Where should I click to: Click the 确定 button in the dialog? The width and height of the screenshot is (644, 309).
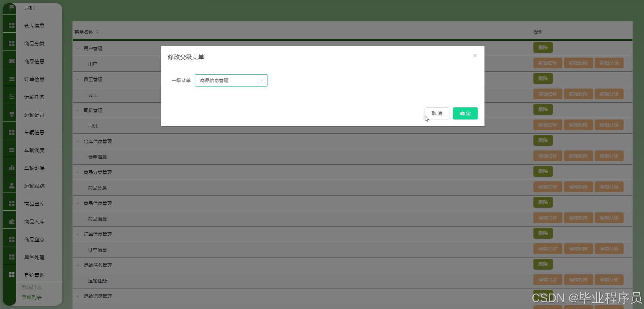[465, 113]
